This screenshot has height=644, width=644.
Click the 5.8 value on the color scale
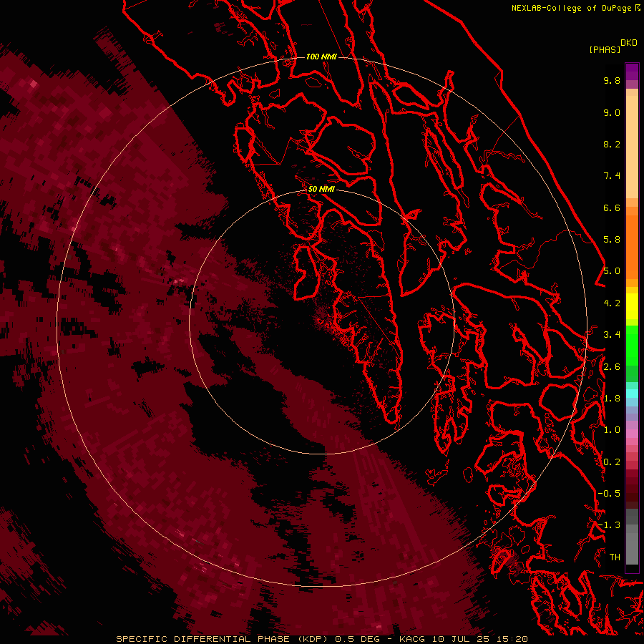(x=612, y=240)
